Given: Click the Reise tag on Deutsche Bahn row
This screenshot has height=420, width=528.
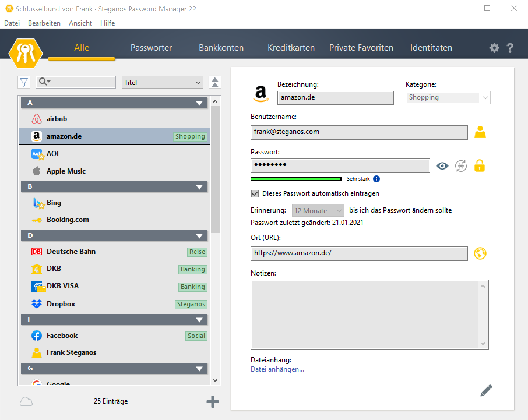Looking at the screenshot, I should click(197, 252).
